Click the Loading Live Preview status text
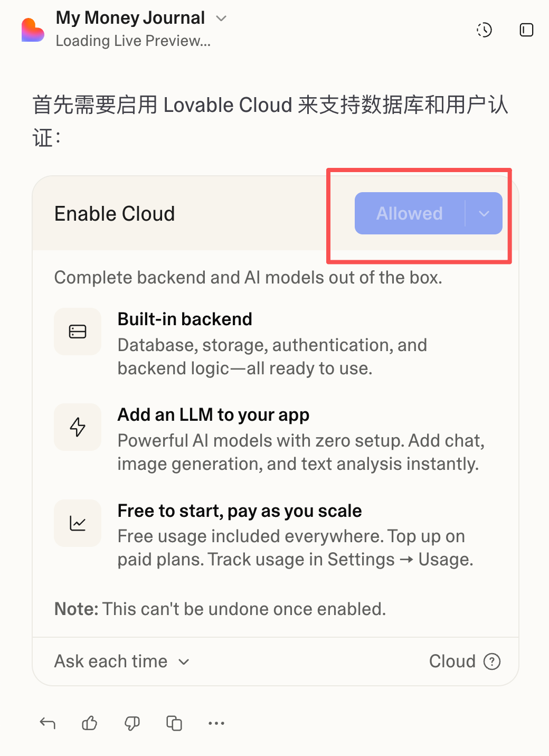Image resolution: width=549 pixels, height=756 pixels. click(x=133, y=41)
